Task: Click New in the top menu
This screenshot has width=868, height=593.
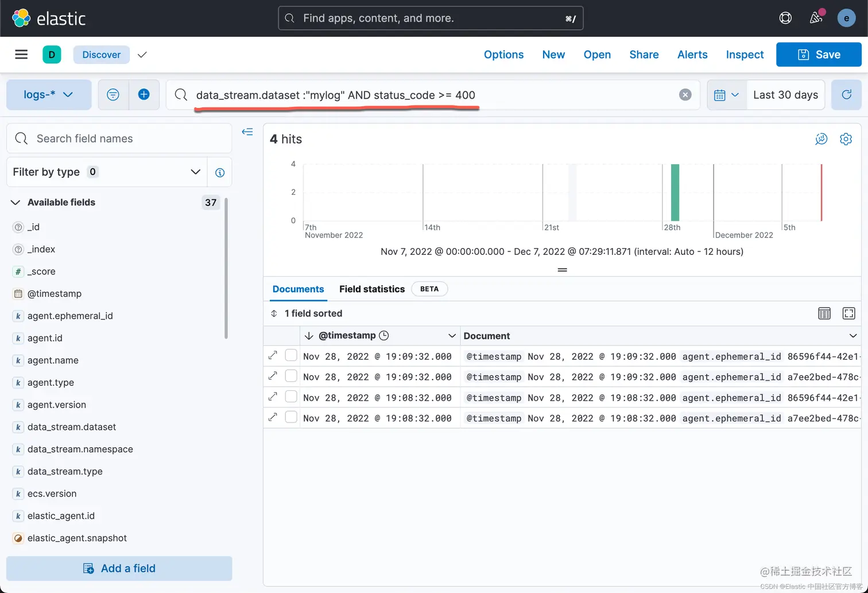Action: click(x=553, y=55)
